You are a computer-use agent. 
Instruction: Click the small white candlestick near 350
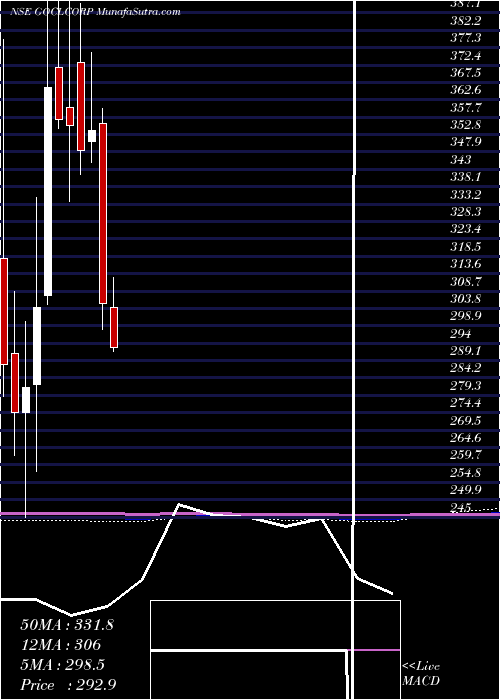[92, 136]
